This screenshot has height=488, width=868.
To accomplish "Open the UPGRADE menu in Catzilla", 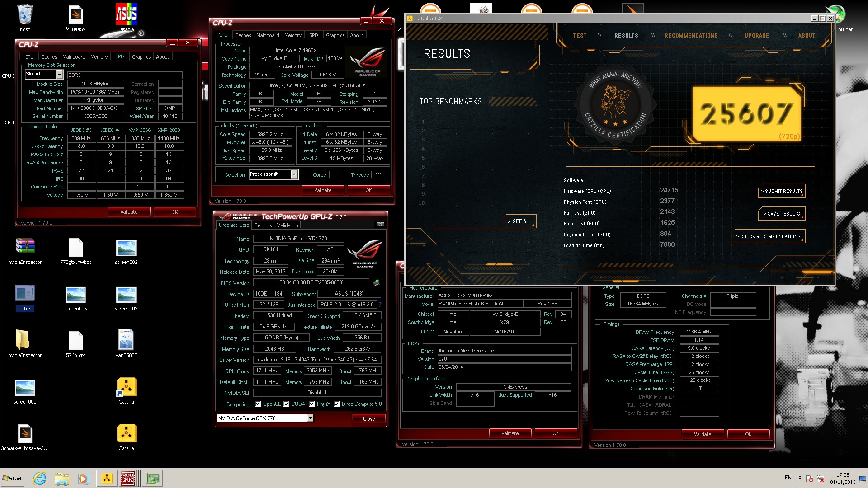I will pyautogui.click(x=757, y=36).
